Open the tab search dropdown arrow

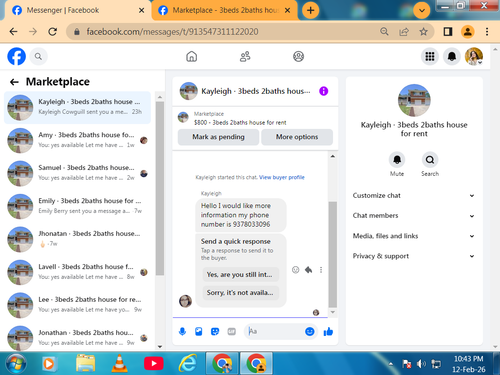tap(421, 10)
